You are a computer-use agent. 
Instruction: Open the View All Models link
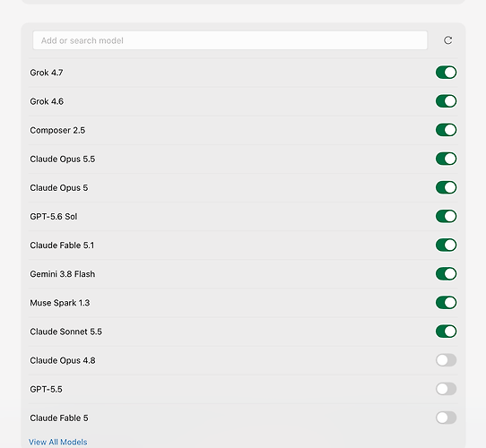pyautogui.click(x=58, y=442)
